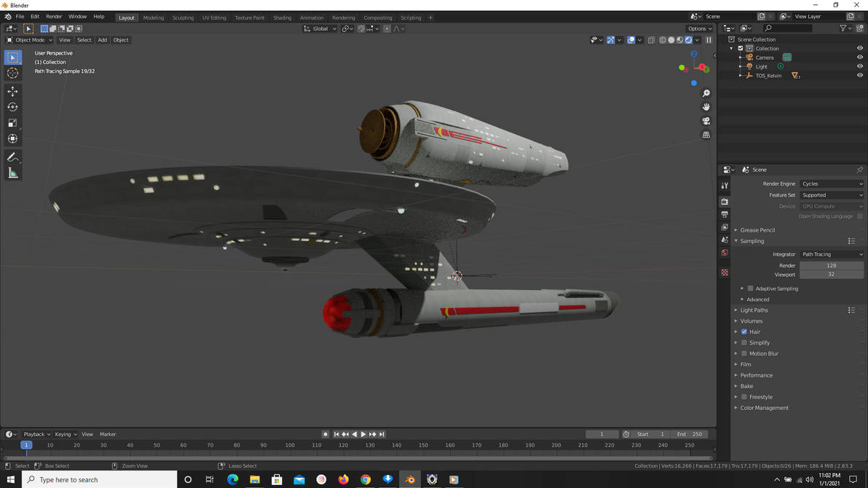Uncheck the Collection checkbox in outliner

[741, 48]
